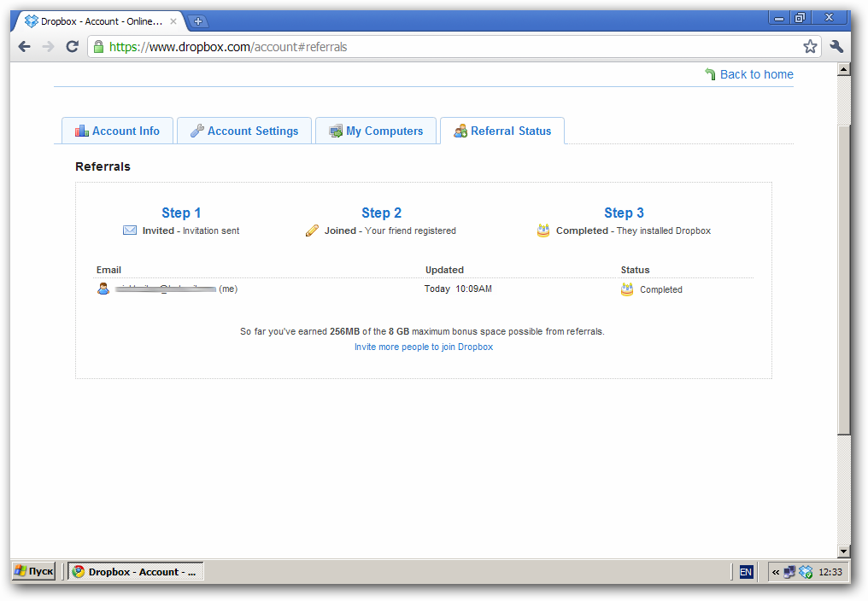
Task: Click the Updated column header
Action: 444,270
